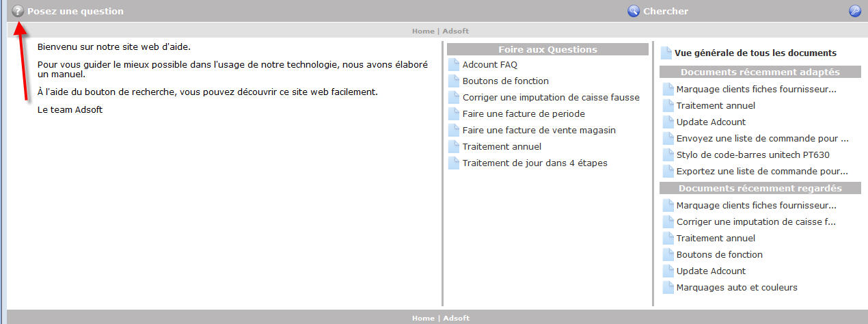Viewport: 868px width, 324px height.
Task: Click icon beside 'Marquages auto et couleurs'
Action: pos(668,288)
